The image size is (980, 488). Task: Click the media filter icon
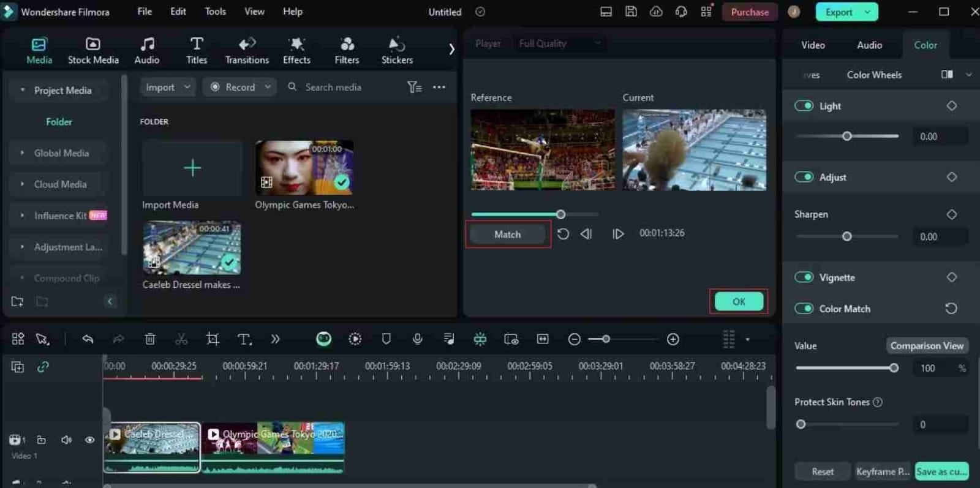click(x=414, y=88)
